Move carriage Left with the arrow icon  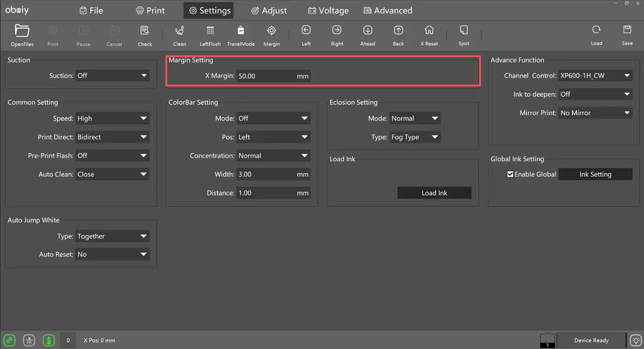click(x=306, y=30)
